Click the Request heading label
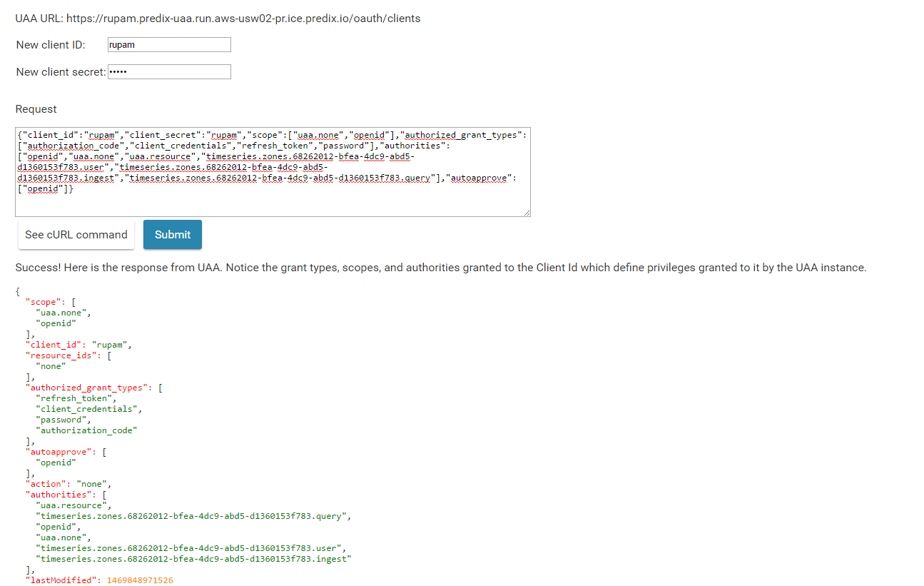Screen dimensions: 924x586 tap(36, 109)
